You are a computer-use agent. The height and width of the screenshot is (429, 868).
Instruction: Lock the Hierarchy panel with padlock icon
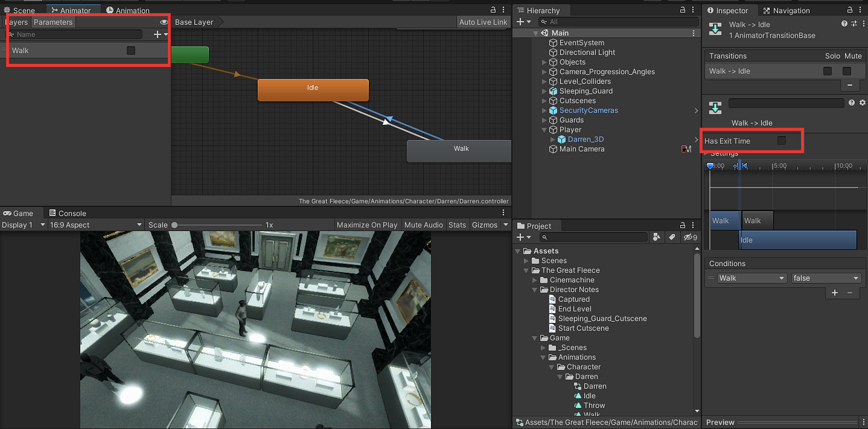tap(683, 11)
